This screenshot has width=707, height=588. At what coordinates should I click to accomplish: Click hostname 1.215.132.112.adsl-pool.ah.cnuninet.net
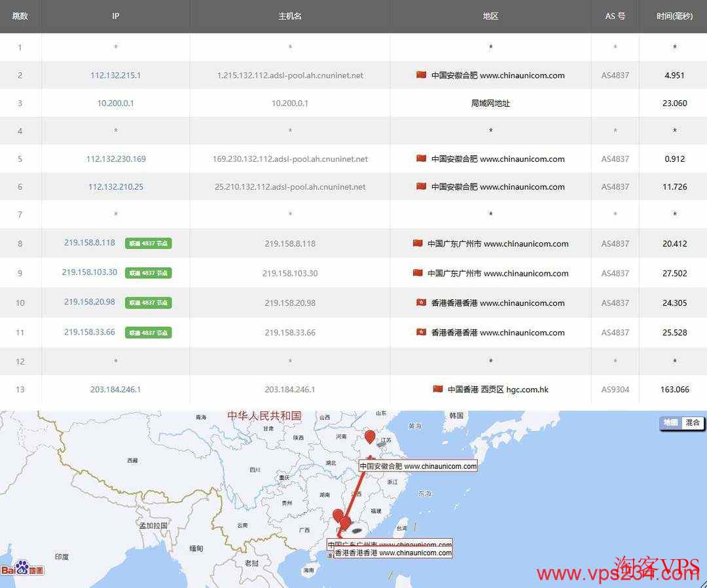click(x=290, y=75)
